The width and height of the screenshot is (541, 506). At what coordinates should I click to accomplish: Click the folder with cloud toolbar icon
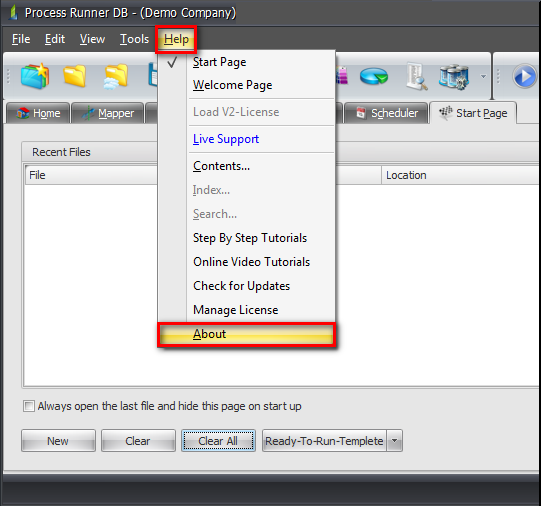click(116, 77)
